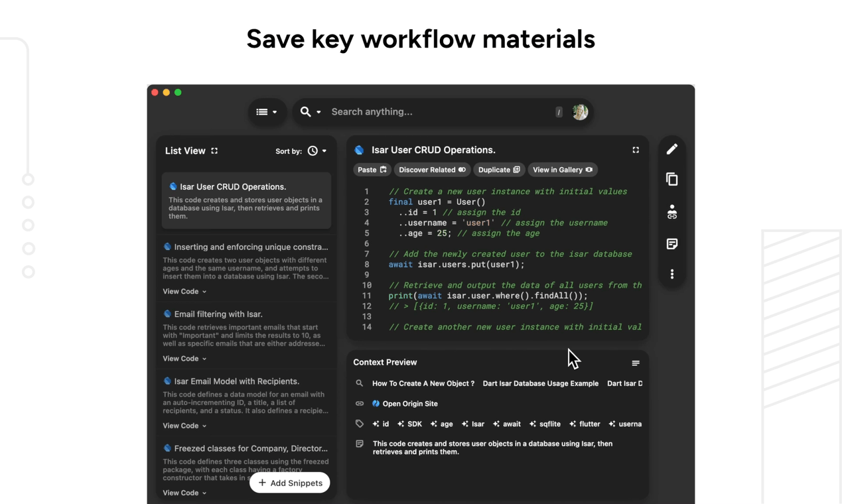Select the flutter tag

(585, 424)
